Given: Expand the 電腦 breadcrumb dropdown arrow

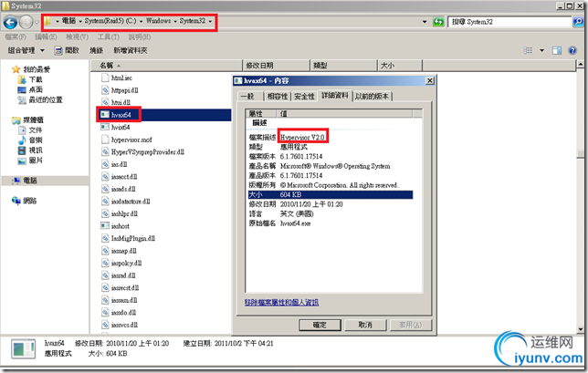Looking at the screenshot, I should click(80, 21).
